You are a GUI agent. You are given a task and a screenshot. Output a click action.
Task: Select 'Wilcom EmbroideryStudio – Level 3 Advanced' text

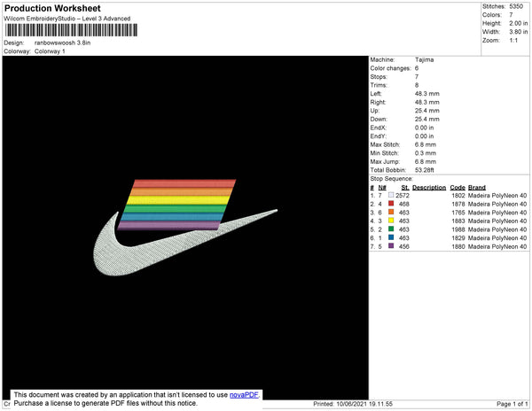(x=67, y=19)
